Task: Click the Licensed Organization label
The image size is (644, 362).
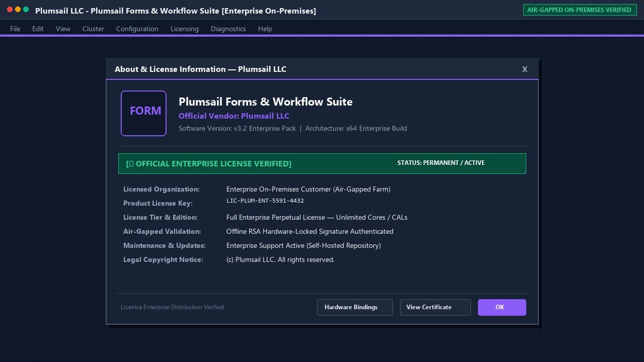Action: click(162, 190)
